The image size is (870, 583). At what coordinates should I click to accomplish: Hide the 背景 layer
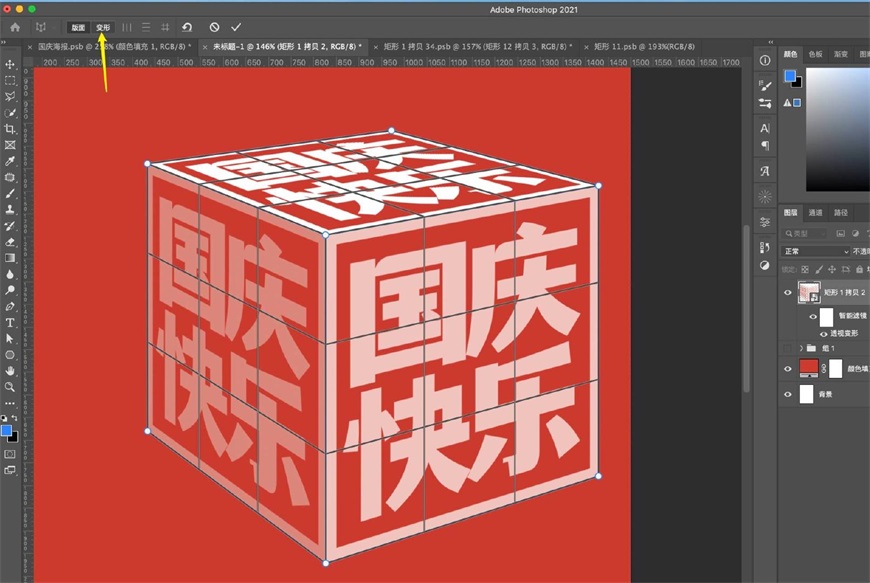787,394
